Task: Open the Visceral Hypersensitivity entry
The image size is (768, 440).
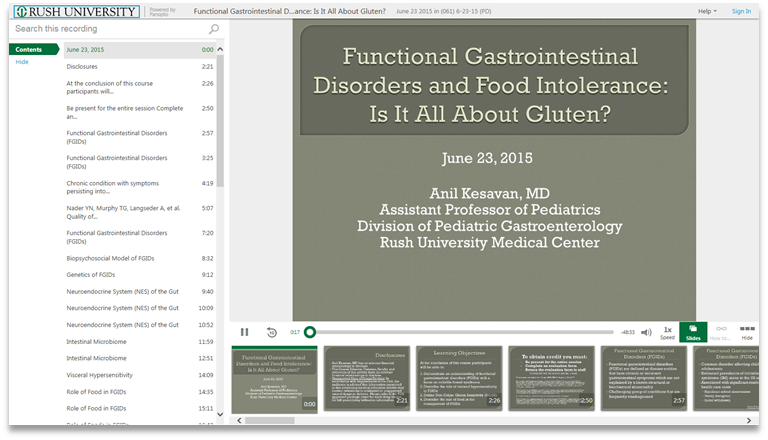Action: [x=140, y=375]
